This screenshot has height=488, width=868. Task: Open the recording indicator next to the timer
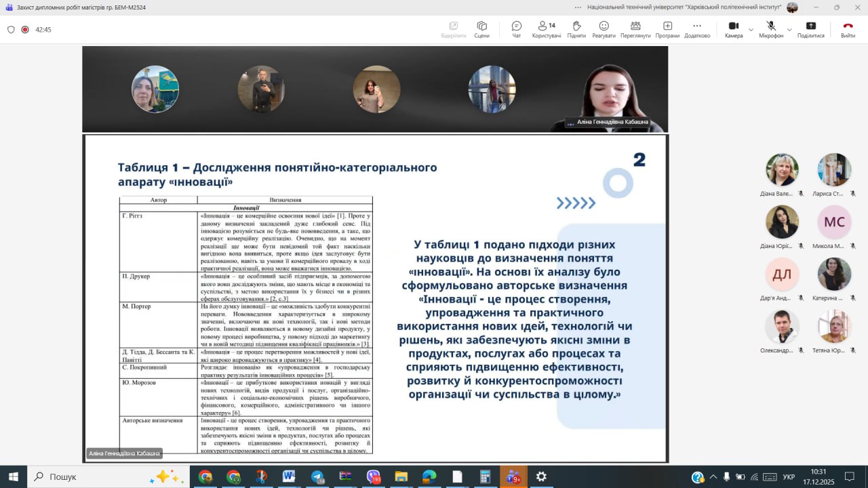point(25,30)
